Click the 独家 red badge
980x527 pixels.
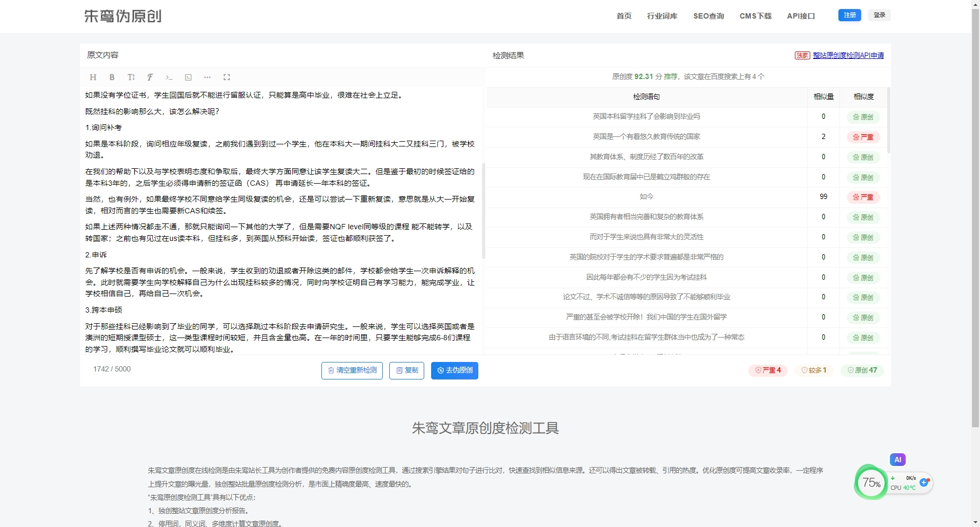click(802, 55)
